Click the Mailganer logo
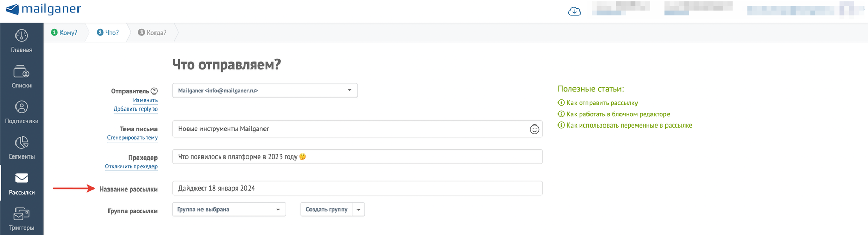This screenshot has width=868, height=235. pos(43,9)
